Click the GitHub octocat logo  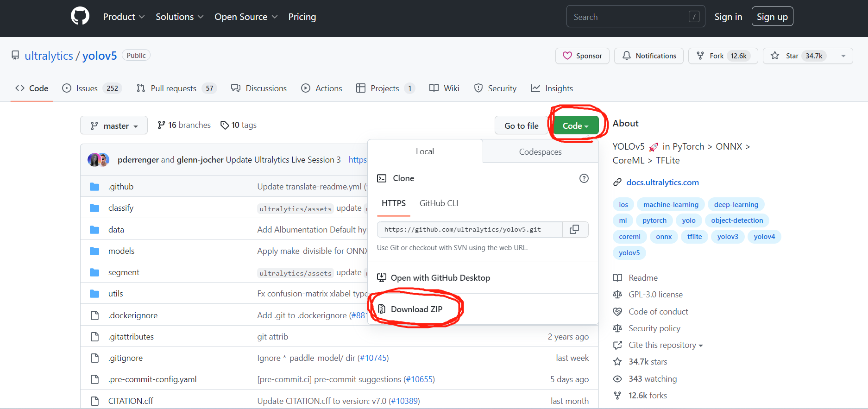(80, 16)
